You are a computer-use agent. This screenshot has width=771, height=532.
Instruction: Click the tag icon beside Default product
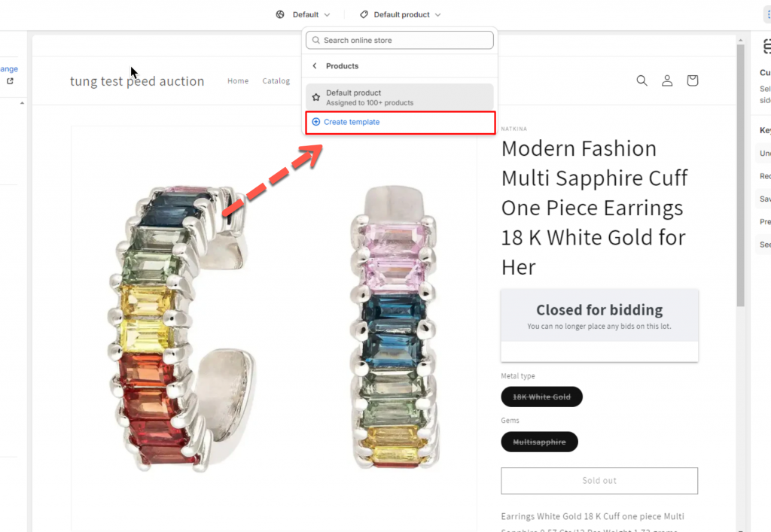point(364,14)
